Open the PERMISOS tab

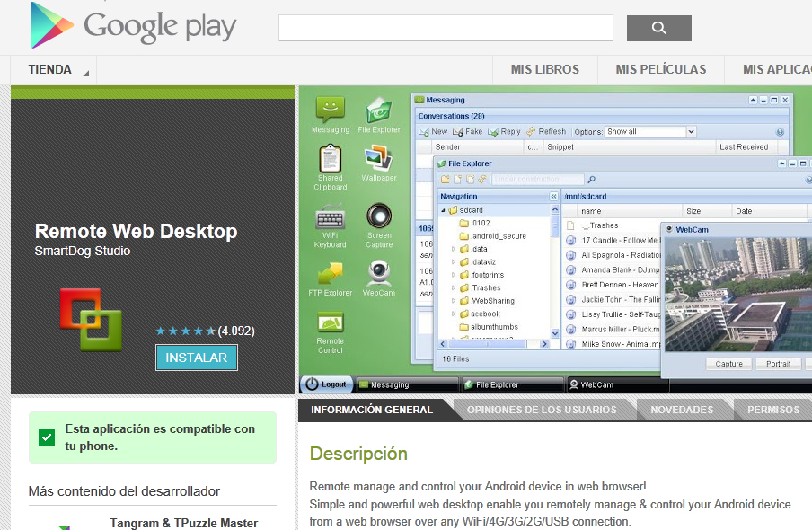coord(771,410)
